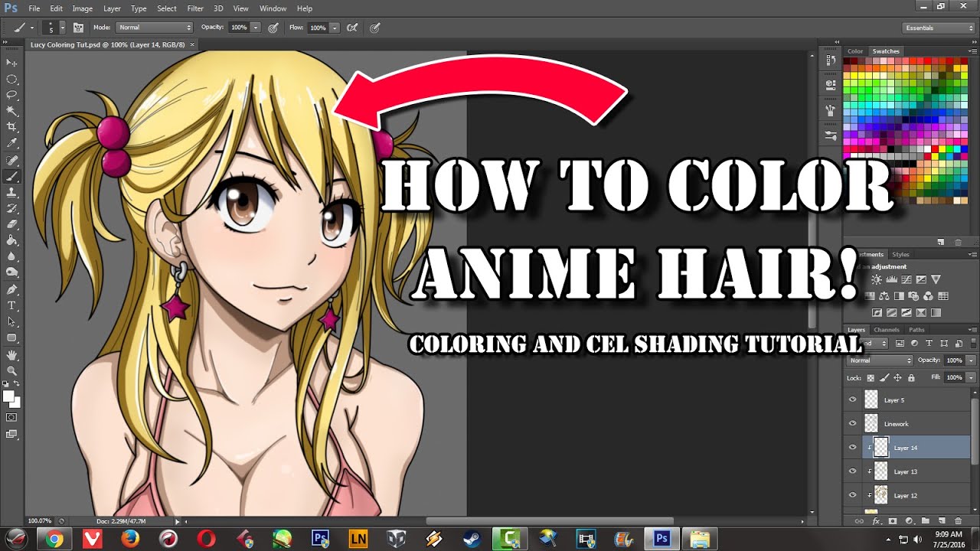Hide Layer 5 visibility eye

point(852,399)
